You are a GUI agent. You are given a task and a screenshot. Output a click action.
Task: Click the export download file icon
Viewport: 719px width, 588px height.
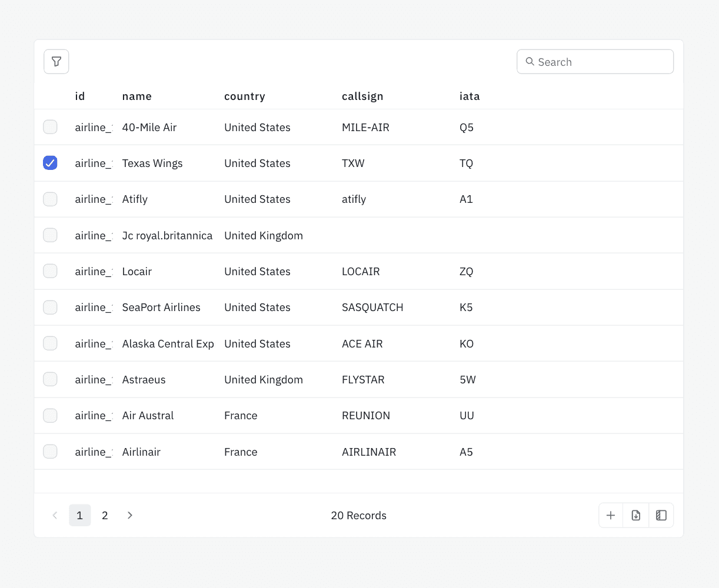[x=636, y=516]
